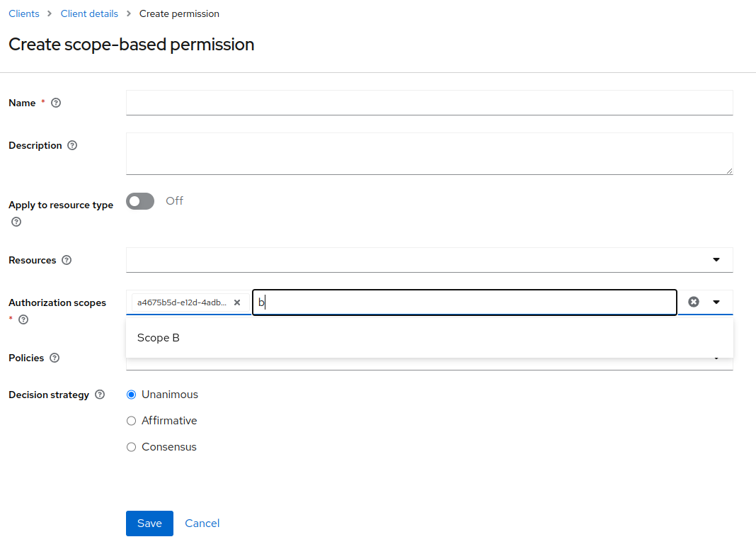Toggle the Authorization scopes dropdown arrow

coord(716,302)
